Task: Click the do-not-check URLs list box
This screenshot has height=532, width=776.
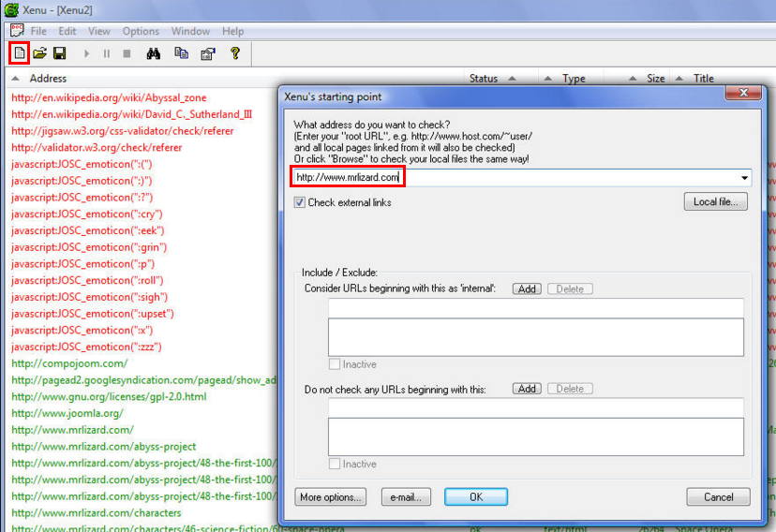Action: tap(535, 437)
